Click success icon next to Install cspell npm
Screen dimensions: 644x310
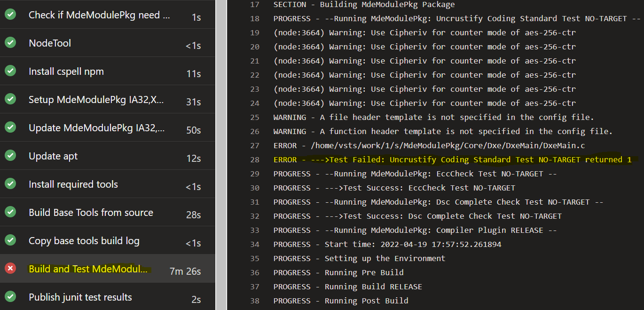[10, 71]
